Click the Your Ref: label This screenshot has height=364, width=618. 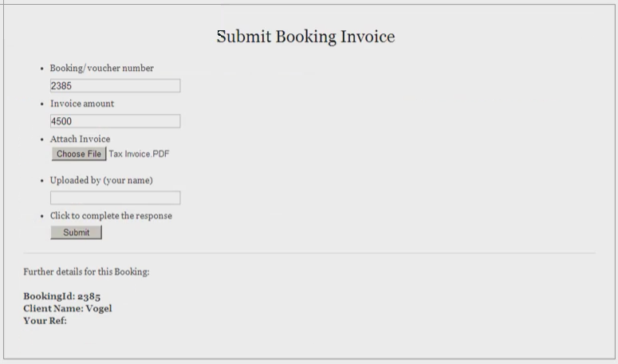click(x=45, y=320)
